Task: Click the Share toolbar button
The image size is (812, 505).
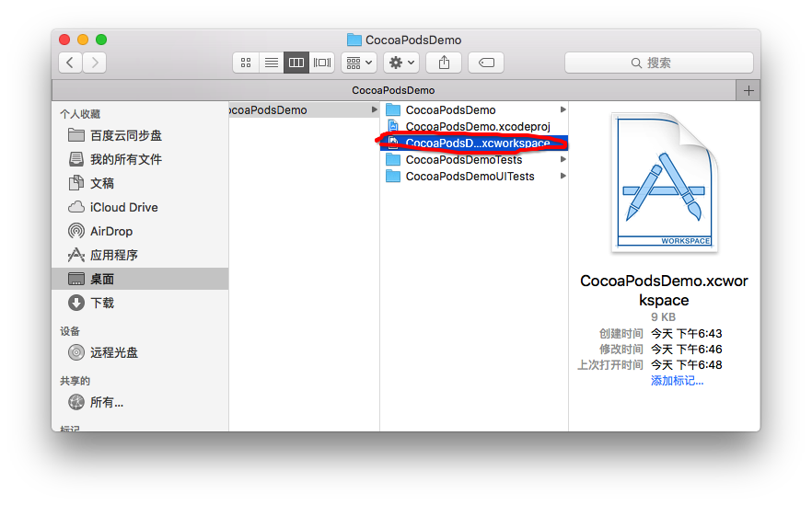Action: tap(444, 63)
